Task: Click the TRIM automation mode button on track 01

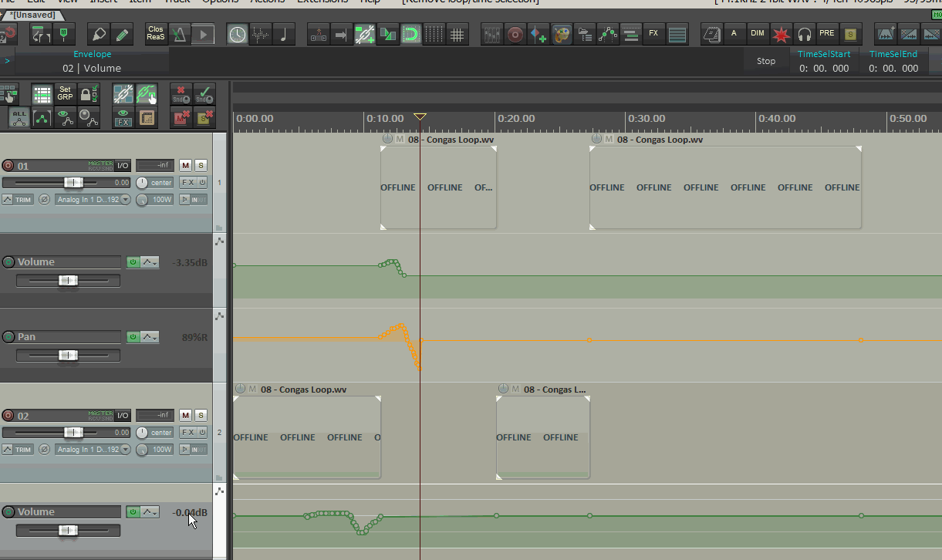Action: [x=18, y=200]
